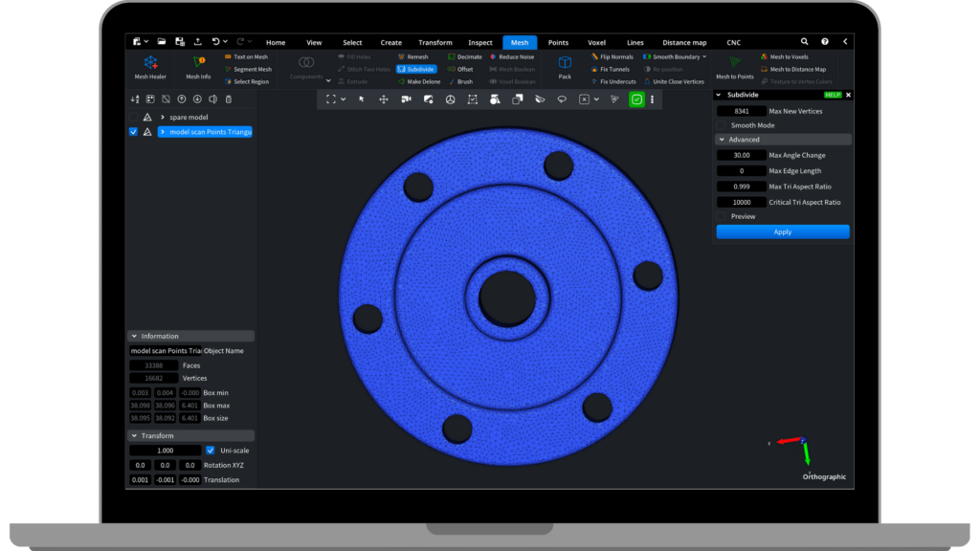980x551 pixels.
Task: Click the green HELP button
Action: [x=832, y=95]
